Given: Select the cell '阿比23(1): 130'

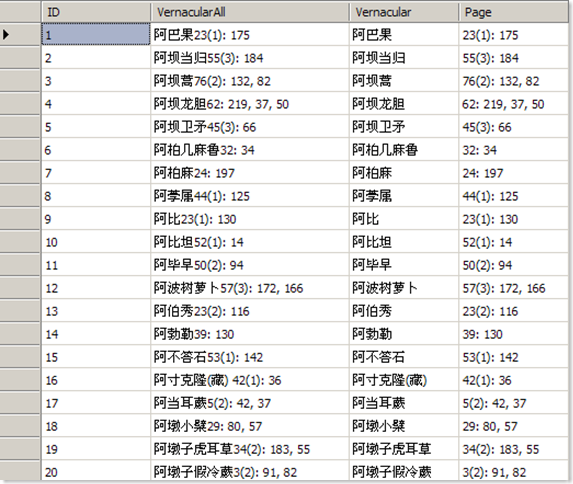Looking at the screenshot, I should pyautogui.click(x=250, y=219).
